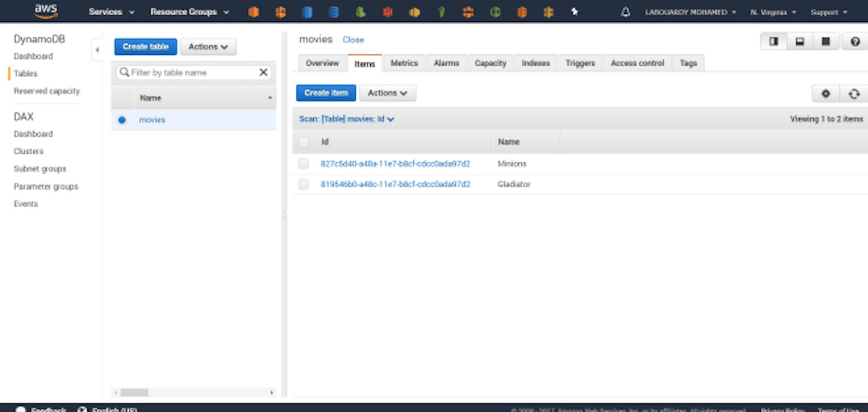
Task: Refresh the items list
Action: pyautogui.click(x=854, y=94)
